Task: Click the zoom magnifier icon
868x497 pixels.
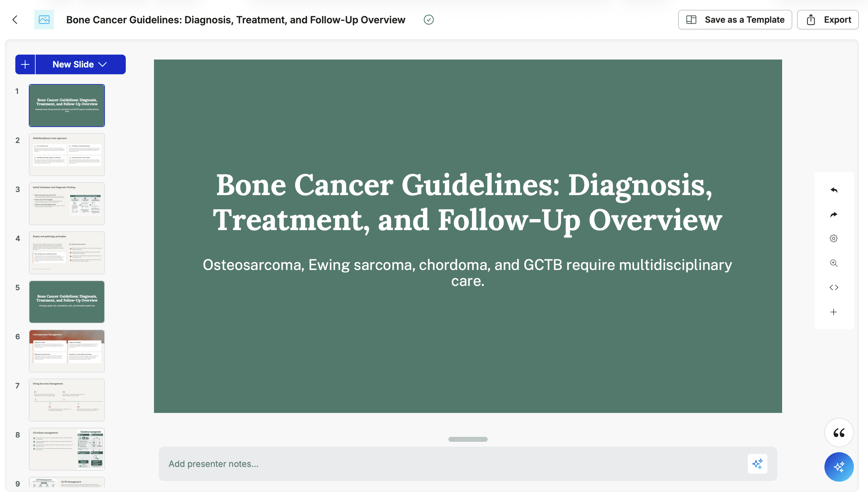Action: (x=834, y=263)
